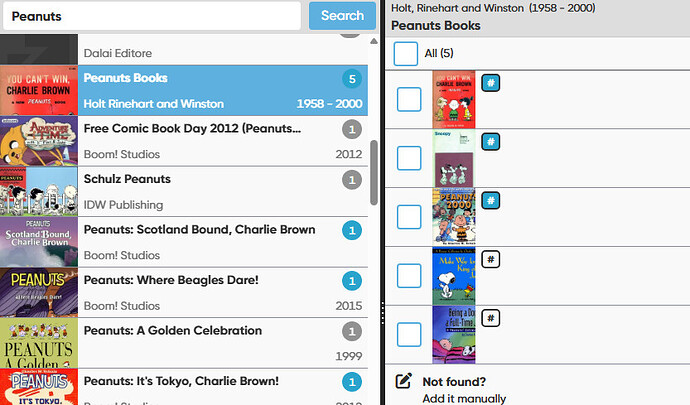
Task: Click hash icon beside You Can't Win cover
Action: click(491, 83)
